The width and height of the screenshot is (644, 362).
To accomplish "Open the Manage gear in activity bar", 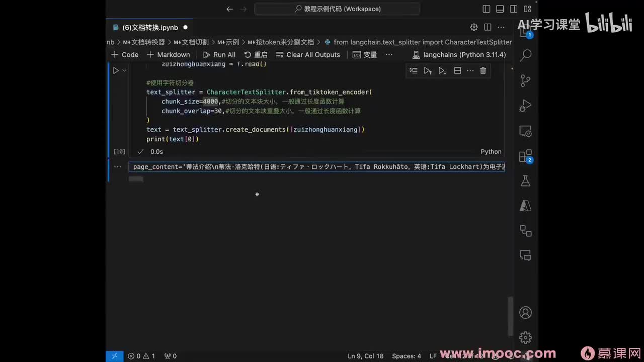I will pos(526,337).
